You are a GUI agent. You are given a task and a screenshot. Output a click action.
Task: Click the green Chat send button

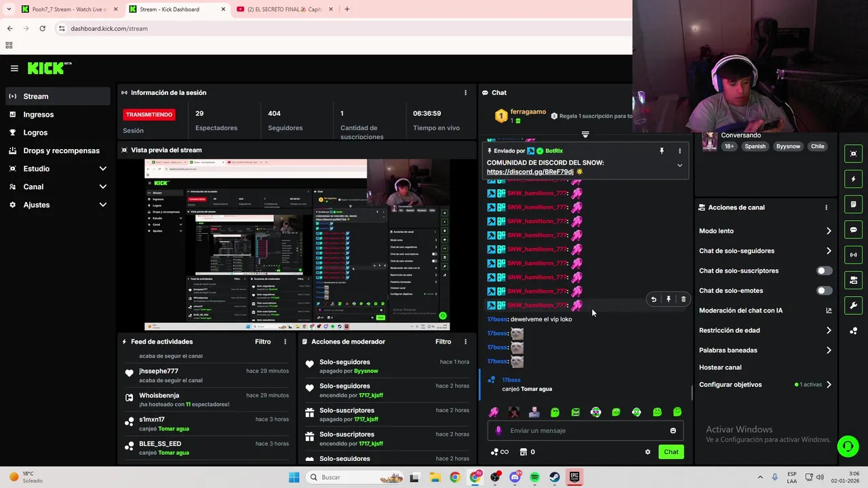(x=671, y=452)
